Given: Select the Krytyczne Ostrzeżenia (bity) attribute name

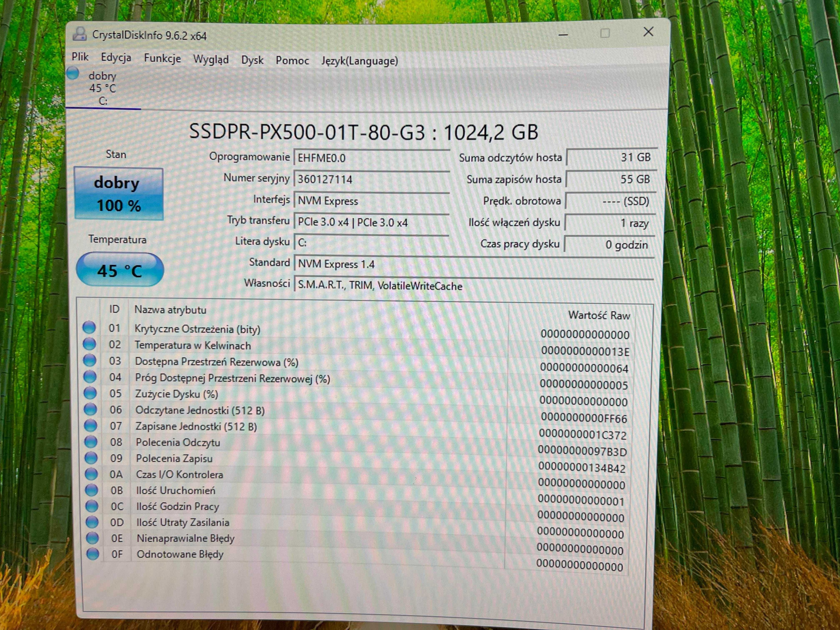Looking at the screenshot, I should (197, 329).
